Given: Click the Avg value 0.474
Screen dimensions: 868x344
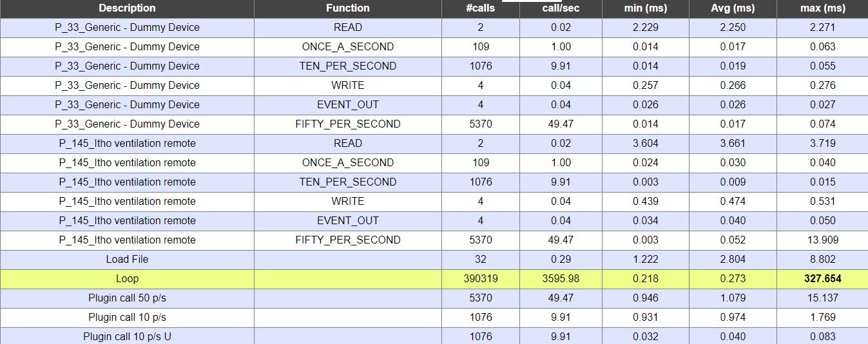Looking at the screenshot, I should coord(733,202).
